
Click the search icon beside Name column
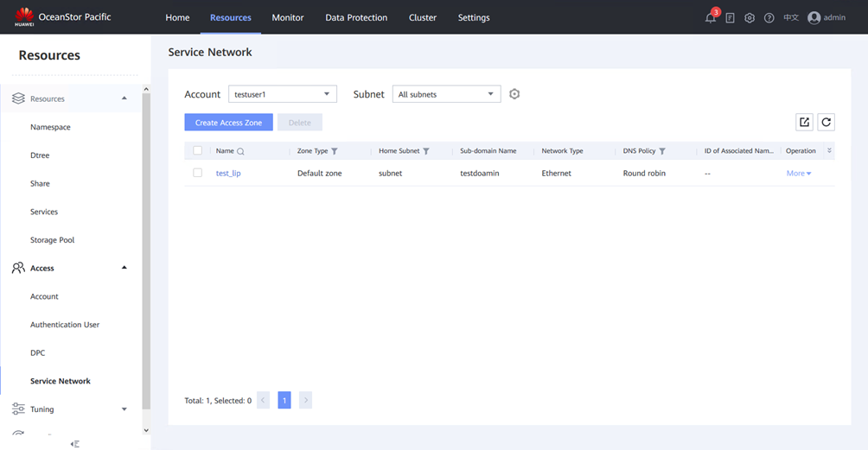tap(240, 151)
